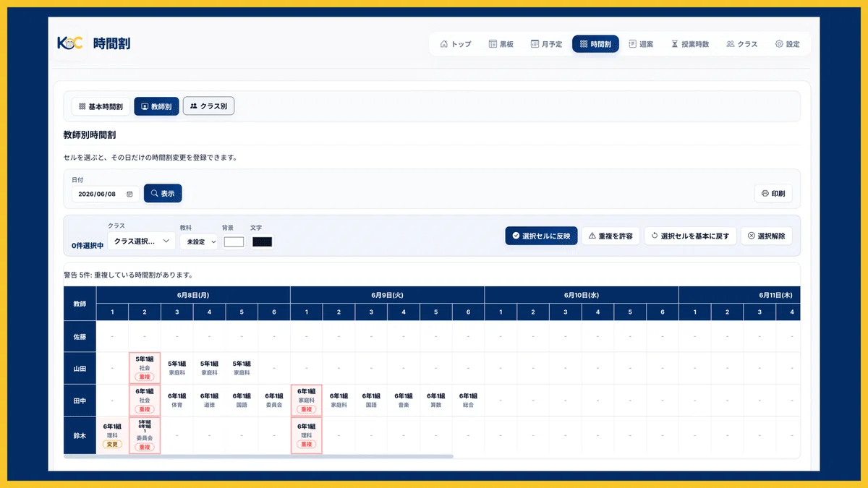Click the KoC logo icon
Image resolution: width=868 pixels, height=488 pixels.
pos(69,43)
